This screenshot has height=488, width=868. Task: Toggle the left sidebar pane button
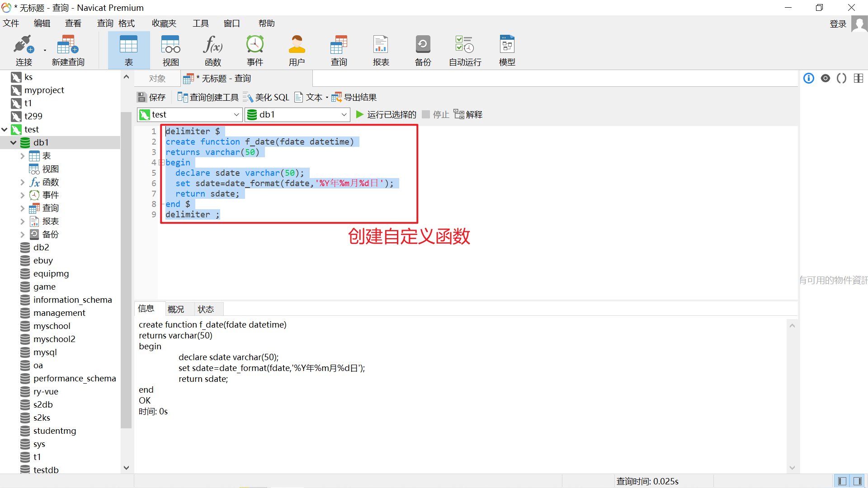(842, 481)
